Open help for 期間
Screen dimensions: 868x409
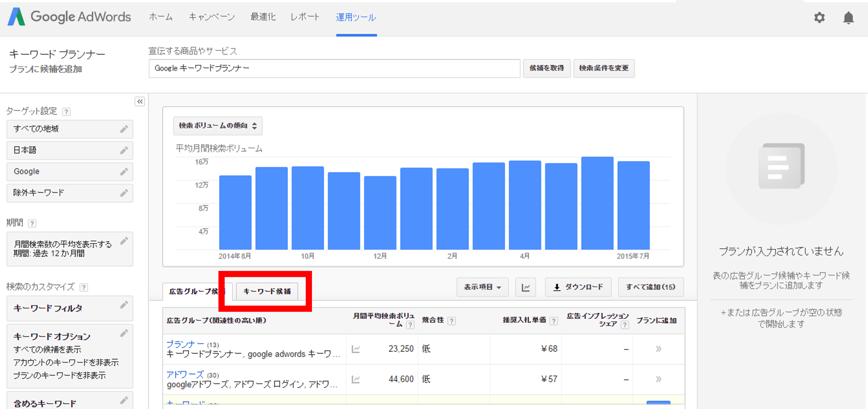[x=32, y=223]
